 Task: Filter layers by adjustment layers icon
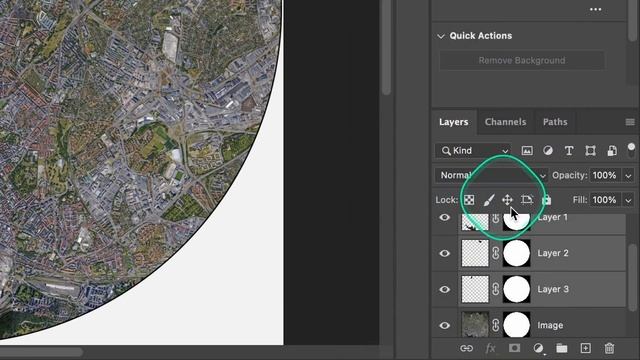click(x=548, y=151)
